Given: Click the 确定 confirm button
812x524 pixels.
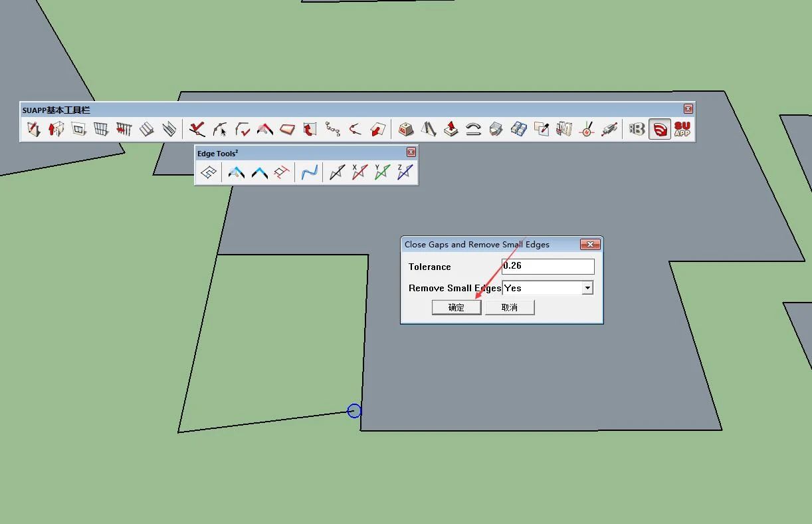Looking at the screenshot, I should click(x=457, y=307).
